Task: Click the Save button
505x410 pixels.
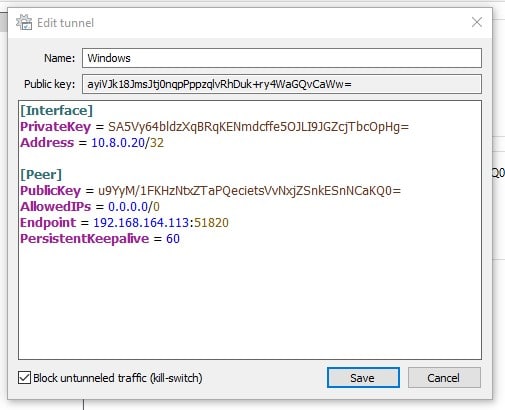Action: (363, 378)
